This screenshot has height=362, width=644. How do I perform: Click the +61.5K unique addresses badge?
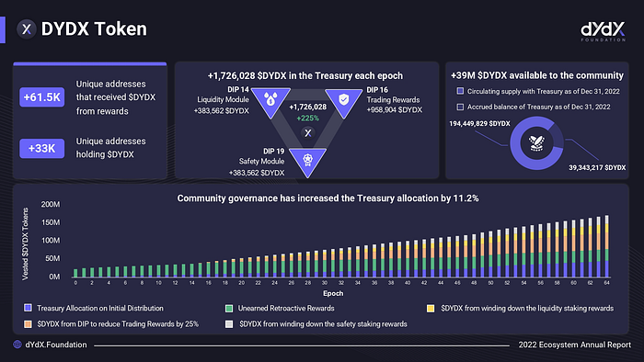42,97
